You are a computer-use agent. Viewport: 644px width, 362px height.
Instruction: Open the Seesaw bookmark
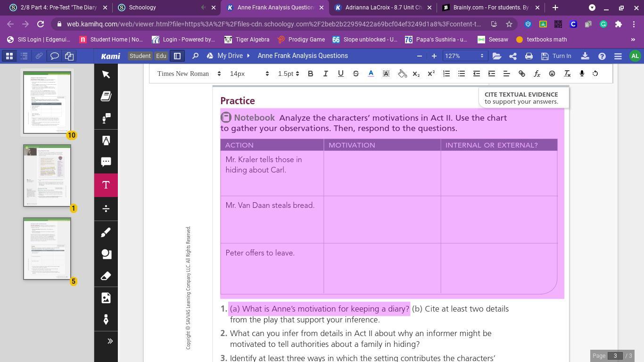point(493,40)
